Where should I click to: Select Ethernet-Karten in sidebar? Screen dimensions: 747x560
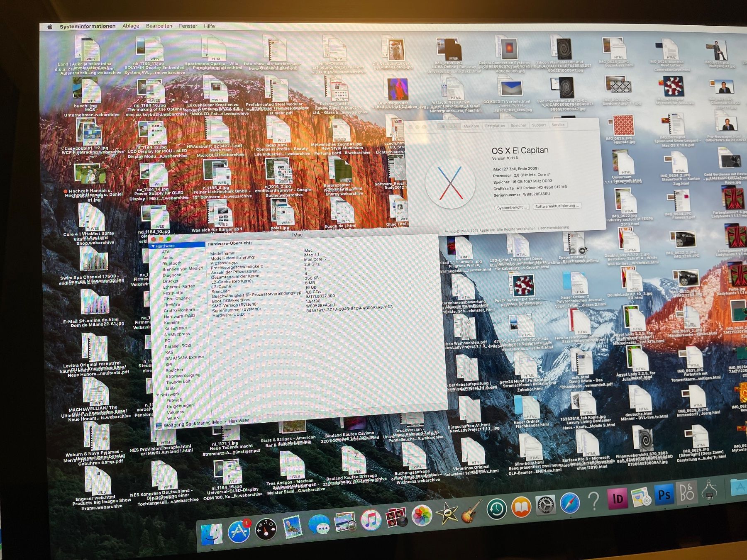point(179,287)
